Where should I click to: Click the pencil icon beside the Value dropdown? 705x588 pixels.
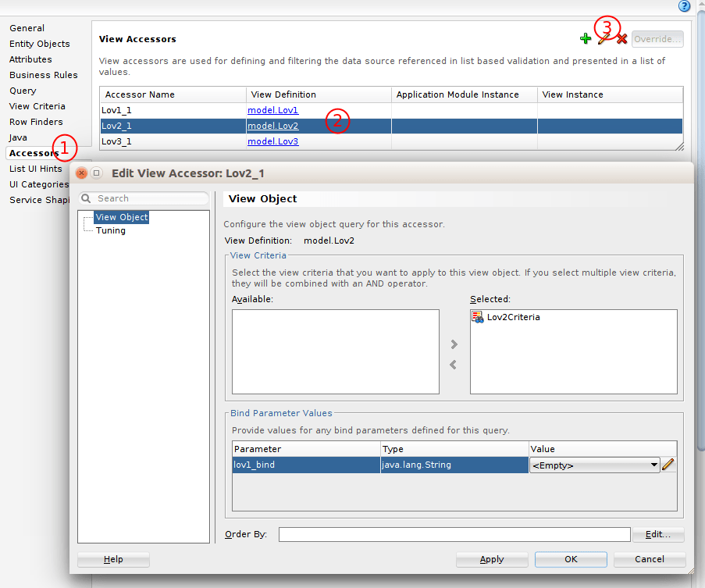coord(669,464)
